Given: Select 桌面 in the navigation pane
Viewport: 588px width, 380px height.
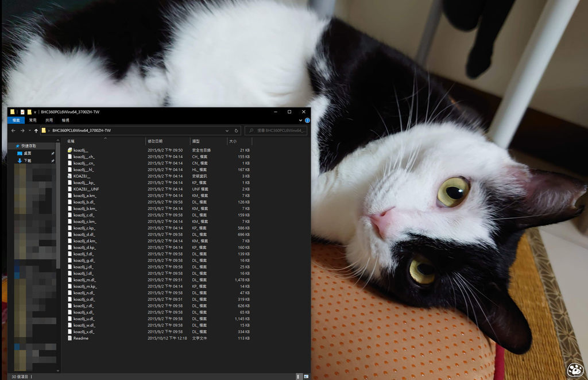Looking at the screenshot, I should 28,153.
